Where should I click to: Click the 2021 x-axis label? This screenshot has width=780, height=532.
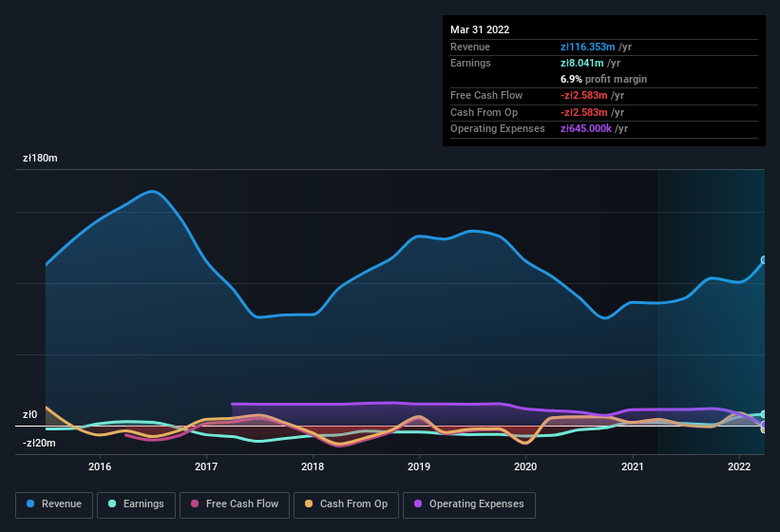point(632,466)
